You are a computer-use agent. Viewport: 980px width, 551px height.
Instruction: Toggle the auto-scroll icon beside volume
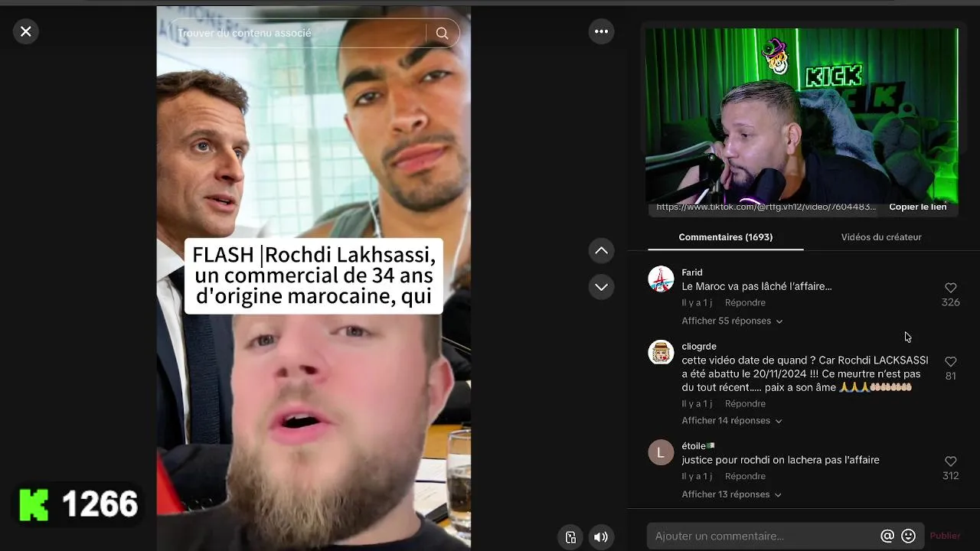point(570,536)
